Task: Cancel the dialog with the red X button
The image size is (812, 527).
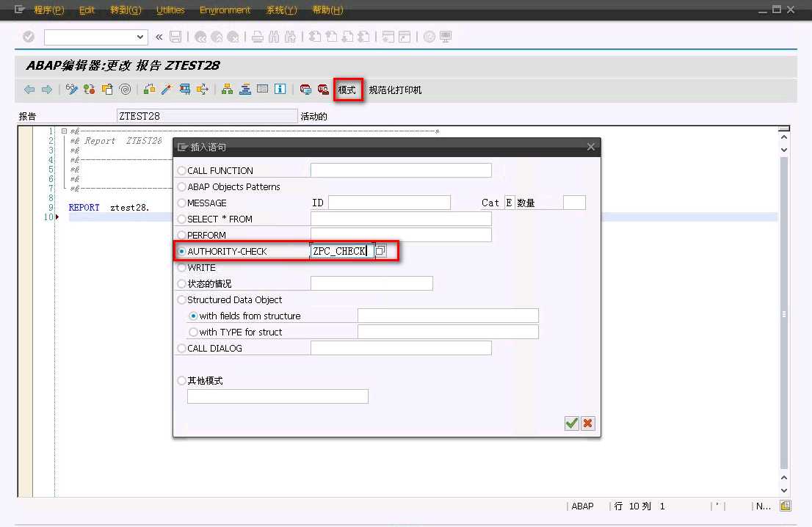Action: point(588,424)
